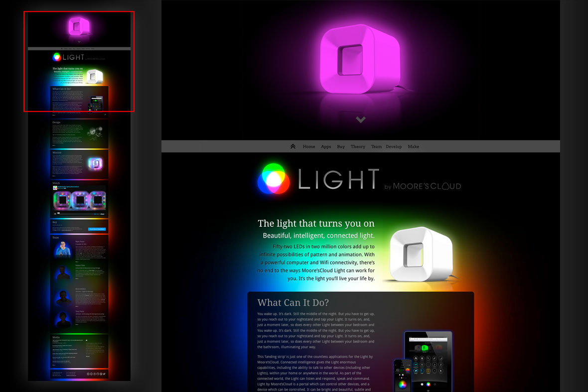The height and width of the screenshot is (392, 588).
Task: Open the Theory nav item
Action: point(358,146)
